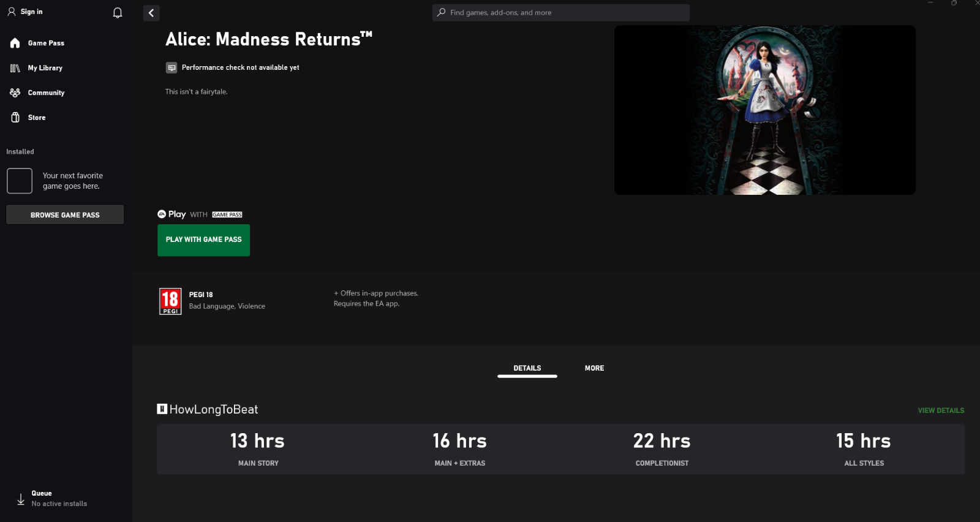Image resolution: width=980 pixels, height=522 pixels.
Task: Click the Sign in label
Action: pos(32,12)
